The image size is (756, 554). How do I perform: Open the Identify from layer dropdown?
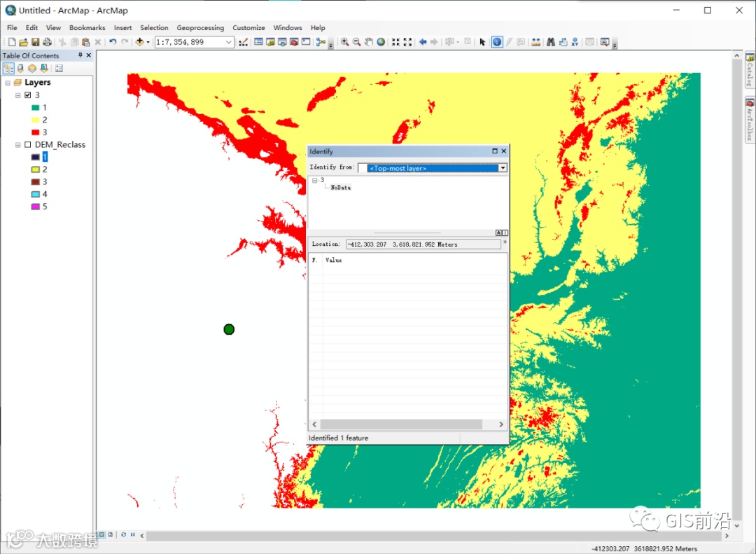pos(503,168)
